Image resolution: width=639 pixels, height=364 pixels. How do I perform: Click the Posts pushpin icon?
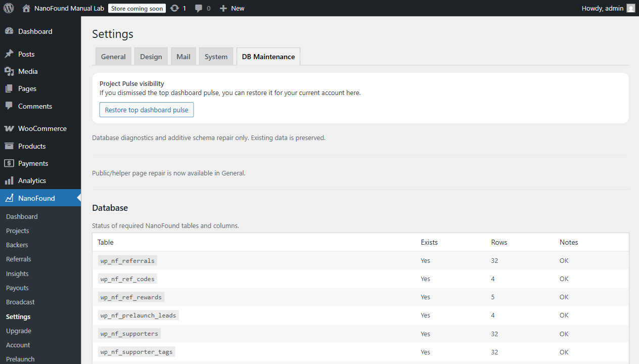(9, 54)
